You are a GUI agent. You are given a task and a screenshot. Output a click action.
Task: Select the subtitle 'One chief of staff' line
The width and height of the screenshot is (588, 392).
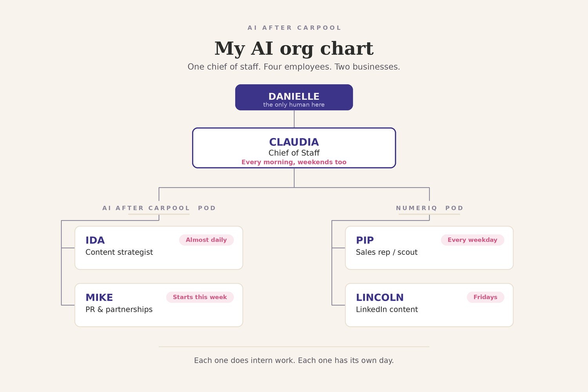point(294,67)
